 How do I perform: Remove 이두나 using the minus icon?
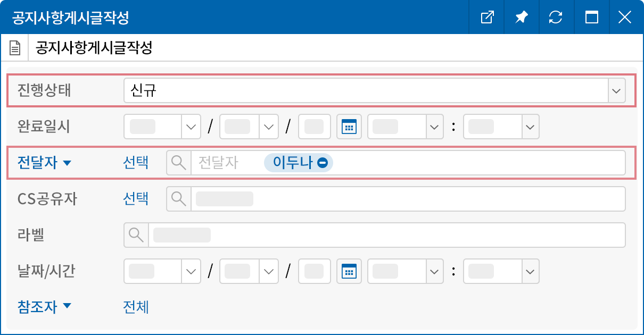323,163
